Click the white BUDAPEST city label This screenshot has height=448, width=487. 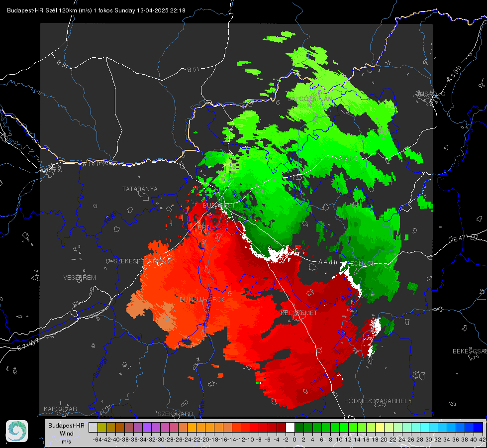(x=219, y=206)
